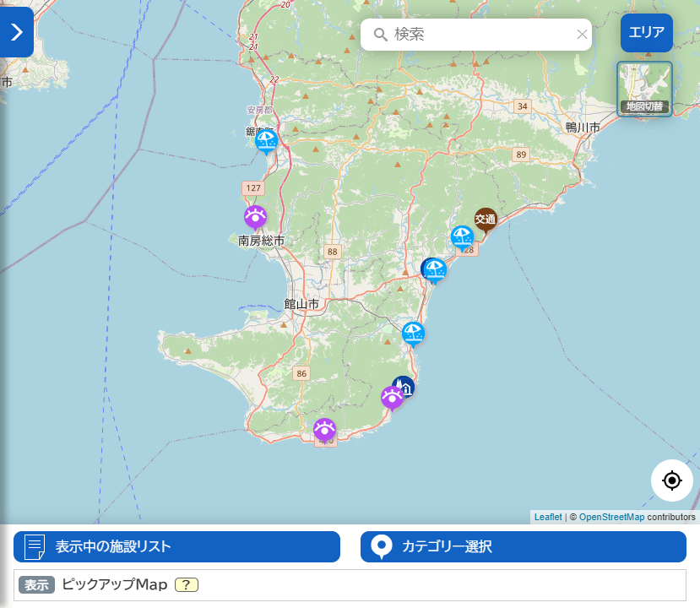
Task: Click the purple sightseeing marker near 南房総市
Action: (x=255, y=217)
